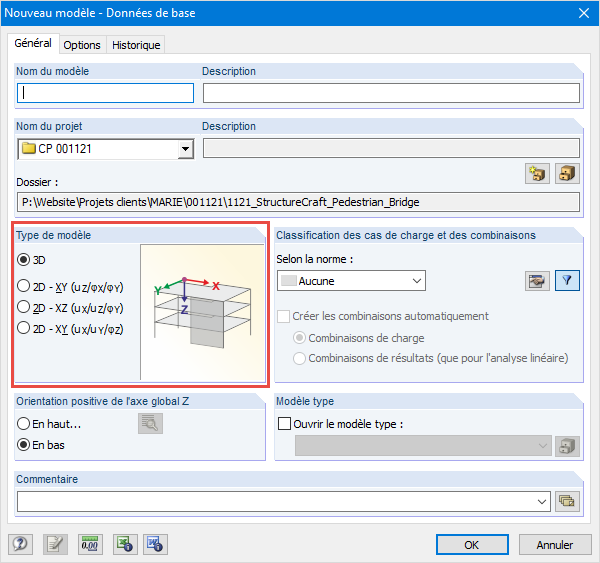Toggle the blue filter funnel icon
Screen dimensions: 600x563
567,281
